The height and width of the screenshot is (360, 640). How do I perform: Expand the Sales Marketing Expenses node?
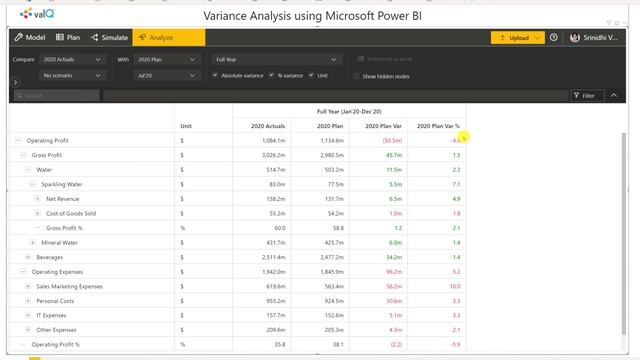coord(28,287)
